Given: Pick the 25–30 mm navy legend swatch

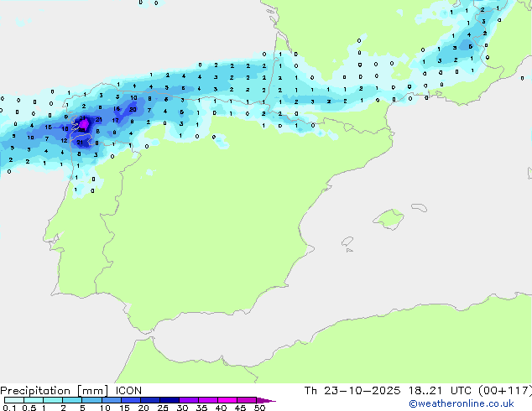Looking at the screenshot, I should (170, 400).
